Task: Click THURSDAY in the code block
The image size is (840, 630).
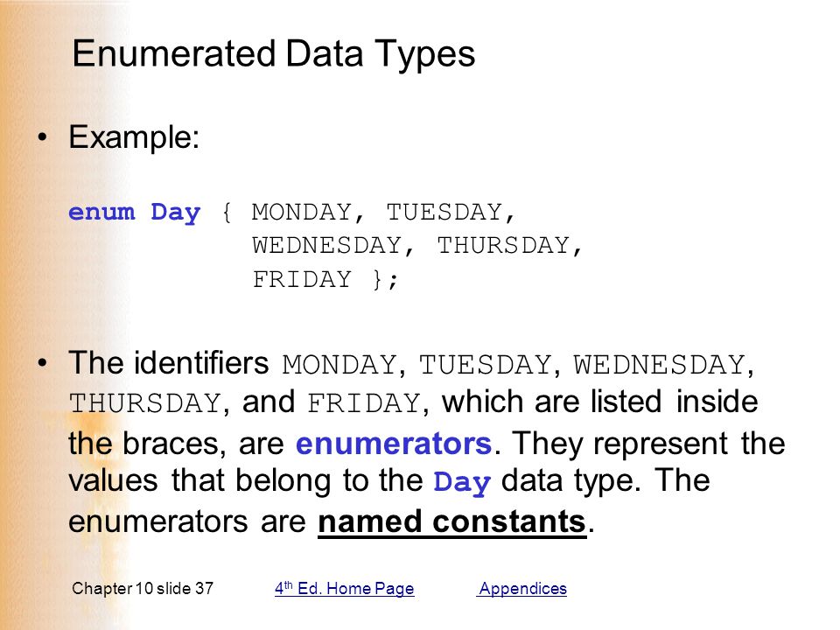Action: coord(503,245)
